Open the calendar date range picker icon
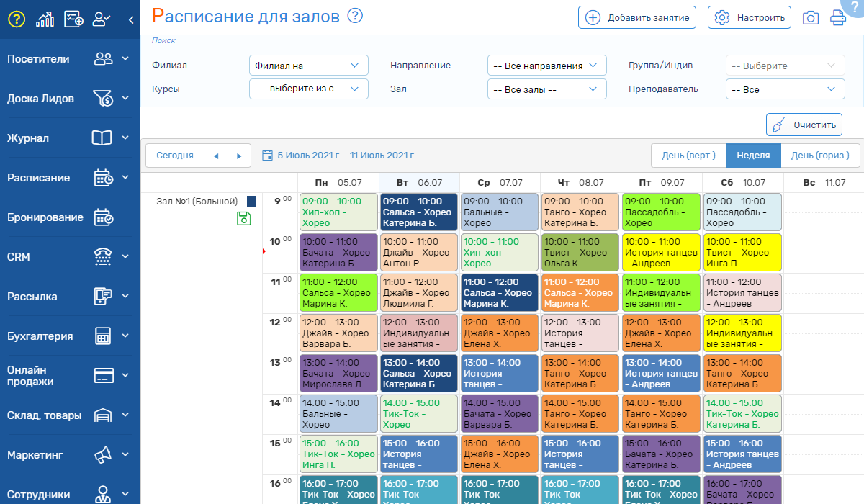Screen dimensions: 864x504 (x=267, y=155)
